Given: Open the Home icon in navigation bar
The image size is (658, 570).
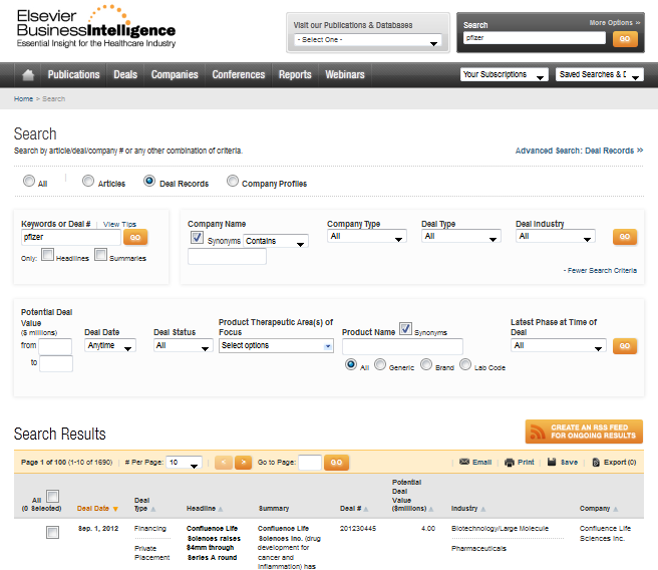Looking at the screenshot, I should pos(28,75).
